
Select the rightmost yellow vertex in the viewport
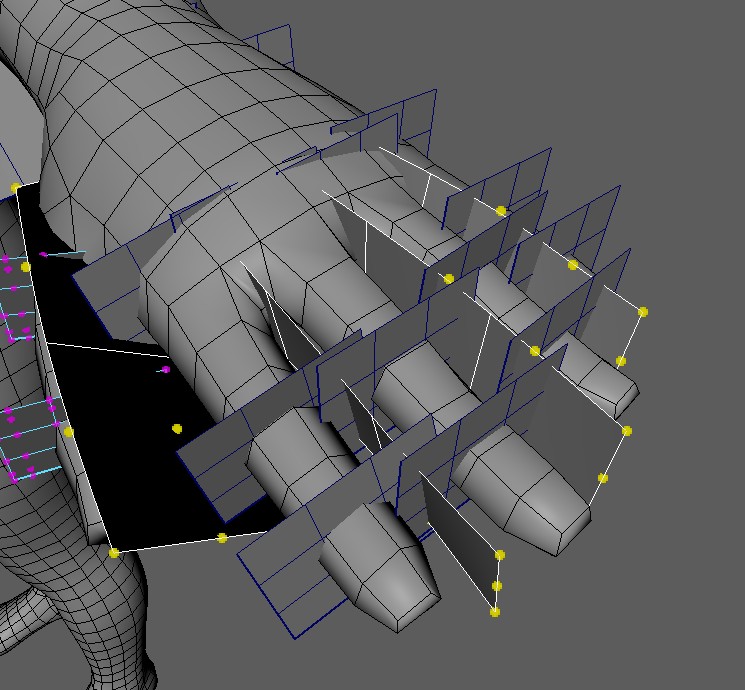[643, 312]
